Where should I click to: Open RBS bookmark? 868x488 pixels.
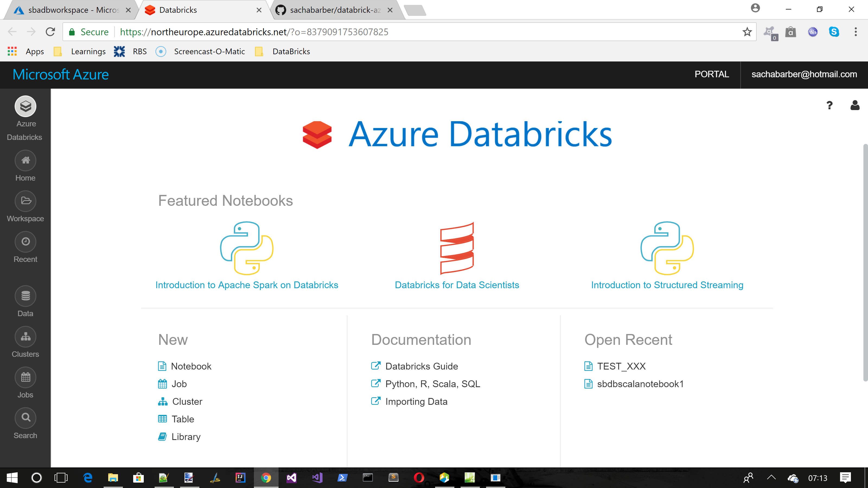[130, 51]
